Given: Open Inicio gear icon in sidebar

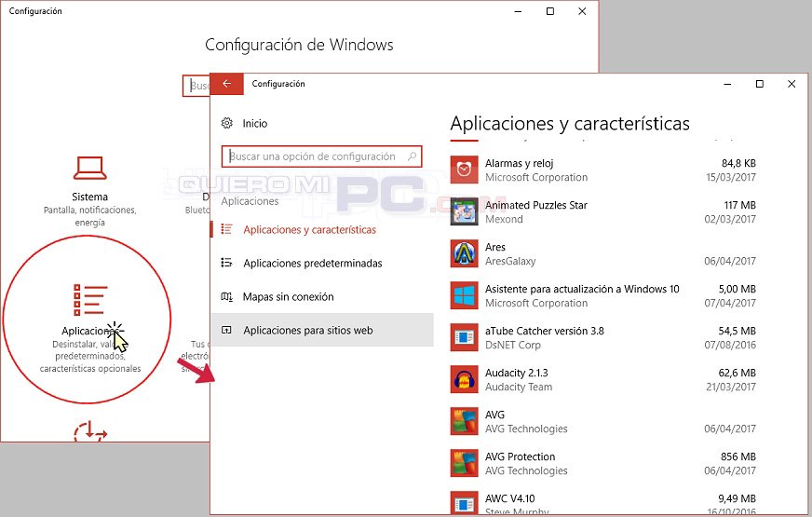Looking at the screenshot, I should pos(227,123).
